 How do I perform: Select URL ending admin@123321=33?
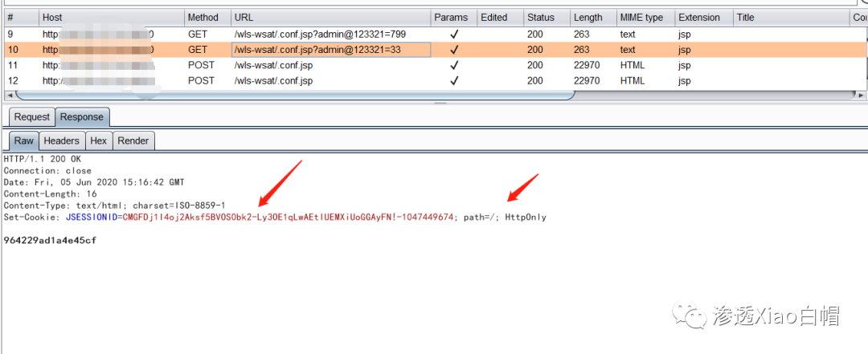(x=317, y=50)
